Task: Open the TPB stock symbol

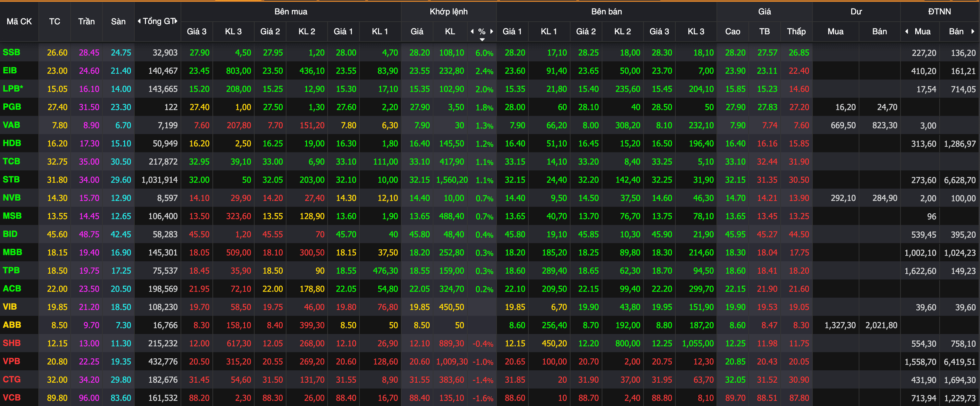Action: (x=11, y=271)
